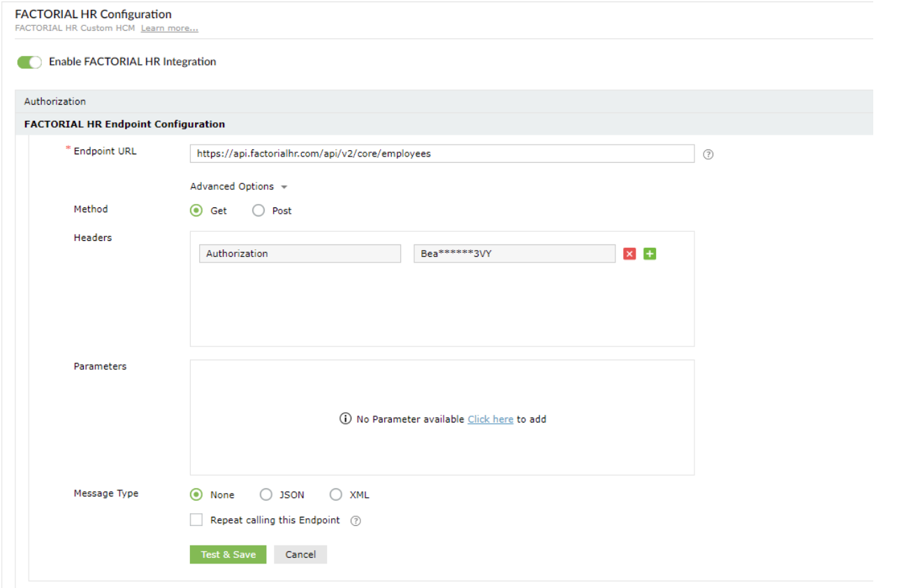The width and height of the screenshot is (897, 588).
Task: Show help for Repeat calling Endpoint
Action: (355, 521)
